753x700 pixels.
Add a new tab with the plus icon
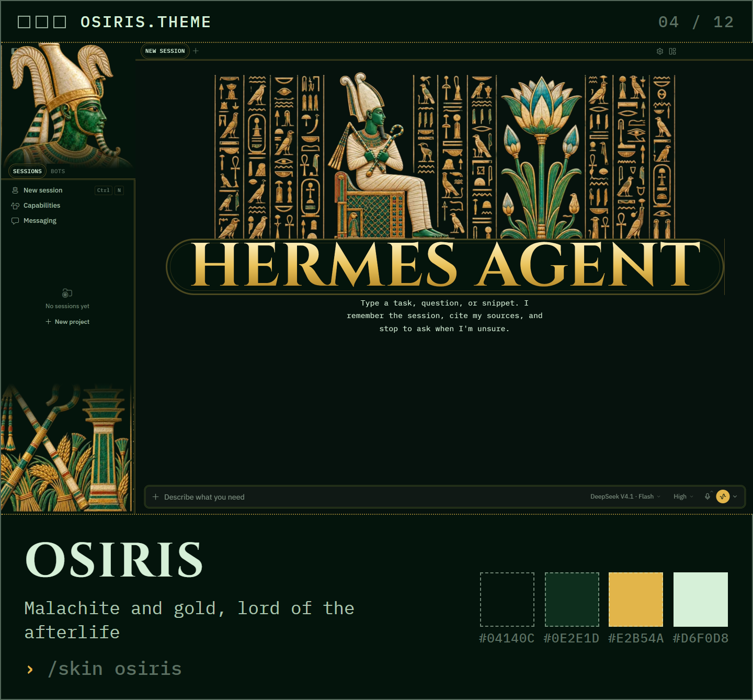[x=196, y=51]
